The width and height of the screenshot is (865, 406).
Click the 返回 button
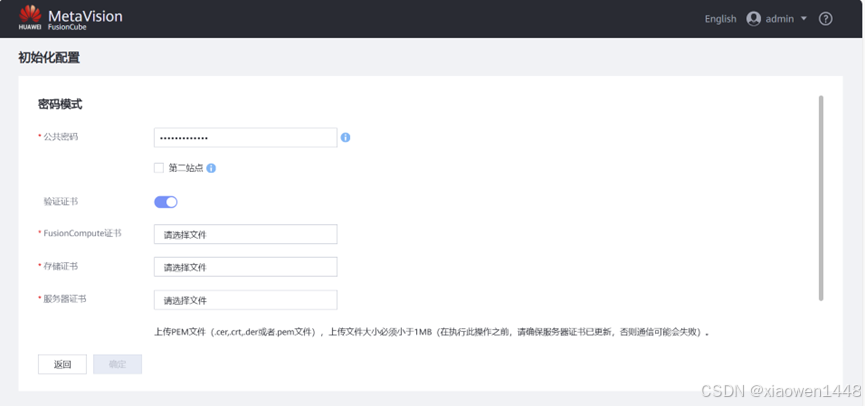pos(62,364)
